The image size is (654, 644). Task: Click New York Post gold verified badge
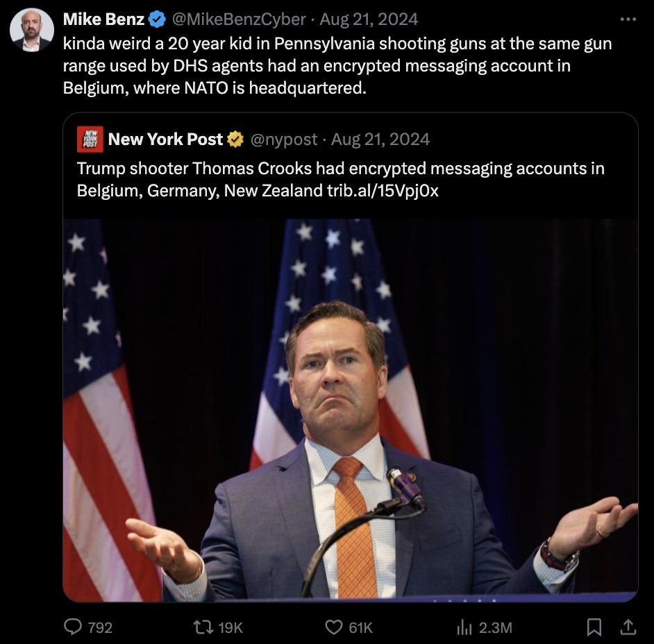click(x=235, y=139)
